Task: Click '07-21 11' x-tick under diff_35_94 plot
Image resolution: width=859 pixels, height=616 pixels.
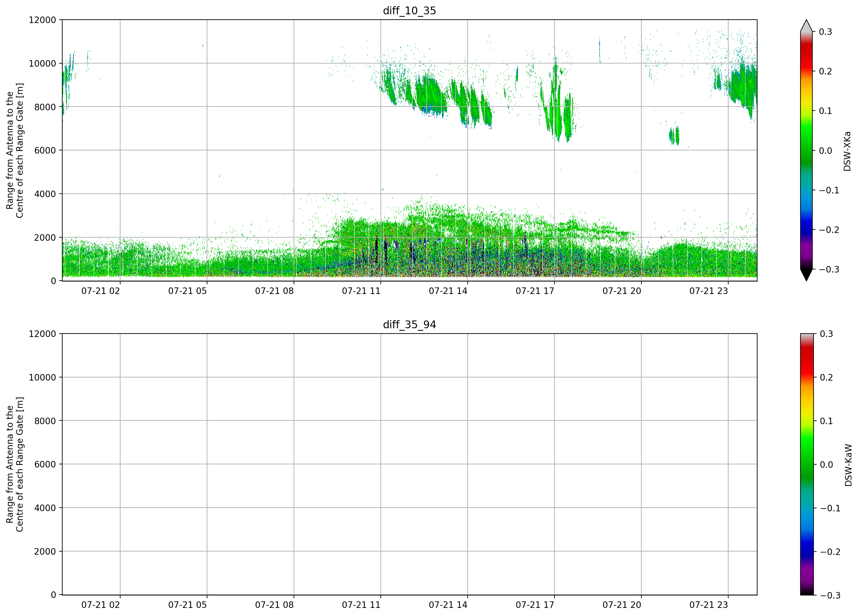Action: (361, 605)
